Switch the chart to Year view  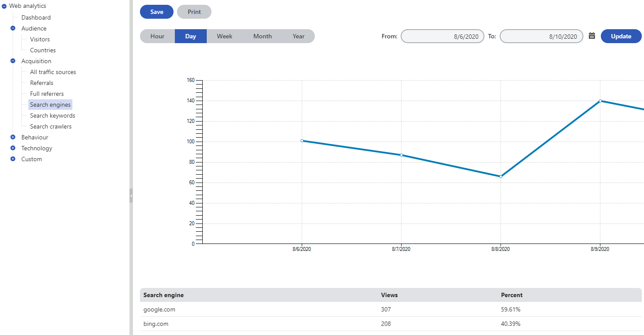[x=299, y=36]
